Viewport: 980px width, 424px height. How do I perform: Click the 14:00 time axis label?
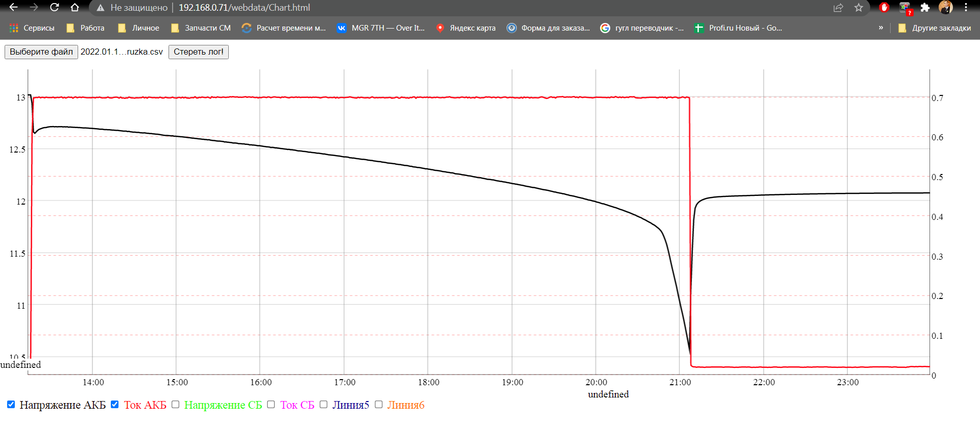point(93,382)
